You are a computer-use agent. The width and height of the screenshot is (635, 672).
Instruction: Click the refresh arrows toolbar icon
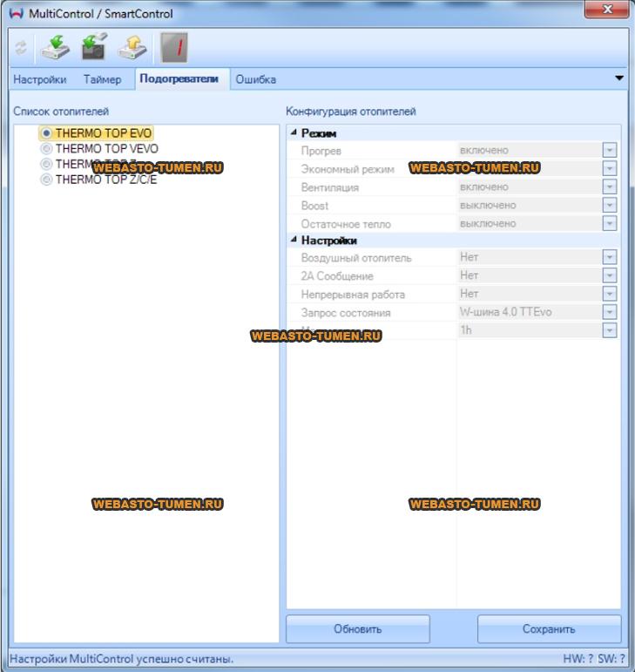[x=21, y=48]
